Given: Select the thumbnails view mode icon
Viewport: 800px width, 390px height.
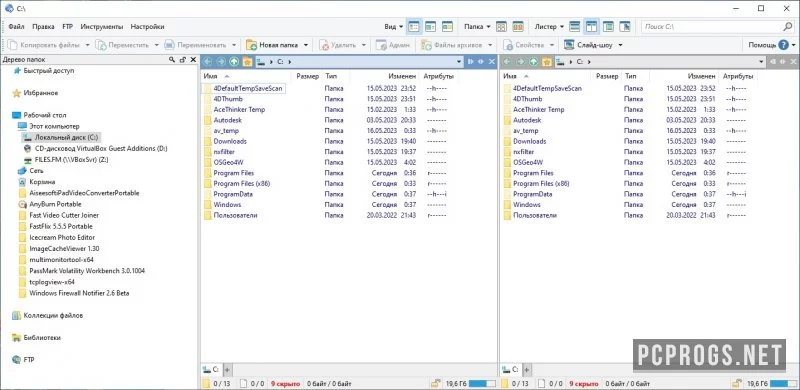Looking at the screenshot, I should [447, 27].
